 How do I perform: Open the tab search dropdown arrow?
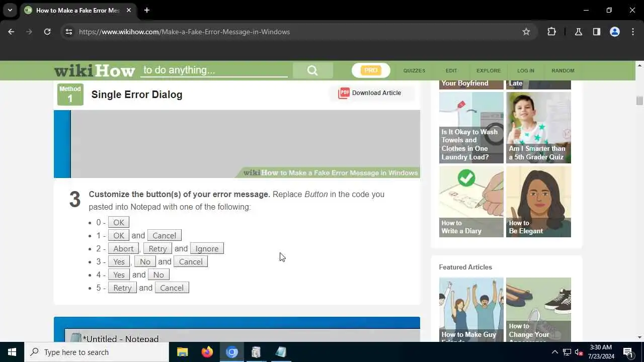pyautogui.click(x=10, y=10)
